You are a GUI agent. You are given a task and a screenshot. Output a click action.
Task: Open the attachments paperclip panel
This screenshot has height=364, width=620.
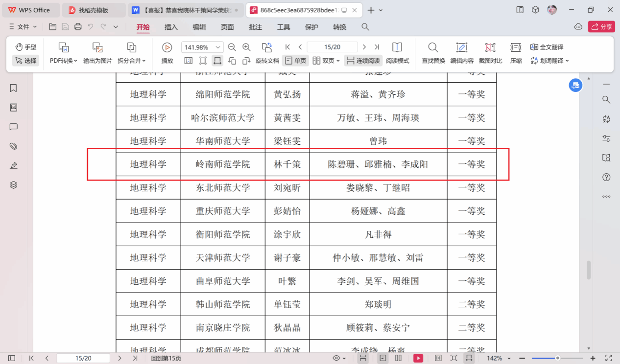coord(14,146)
